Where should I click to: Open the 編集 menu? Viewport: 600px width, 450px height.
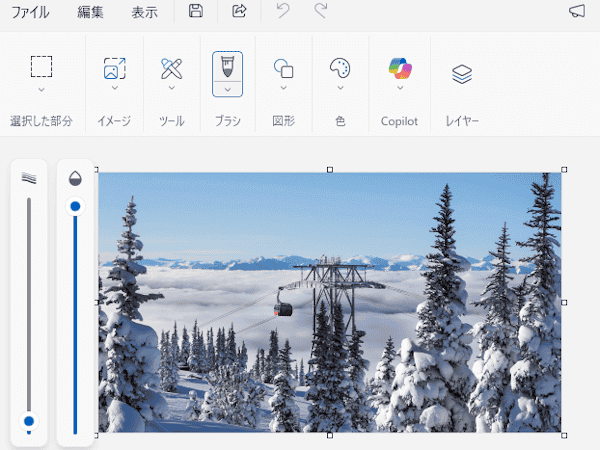(x=90, y=12)
